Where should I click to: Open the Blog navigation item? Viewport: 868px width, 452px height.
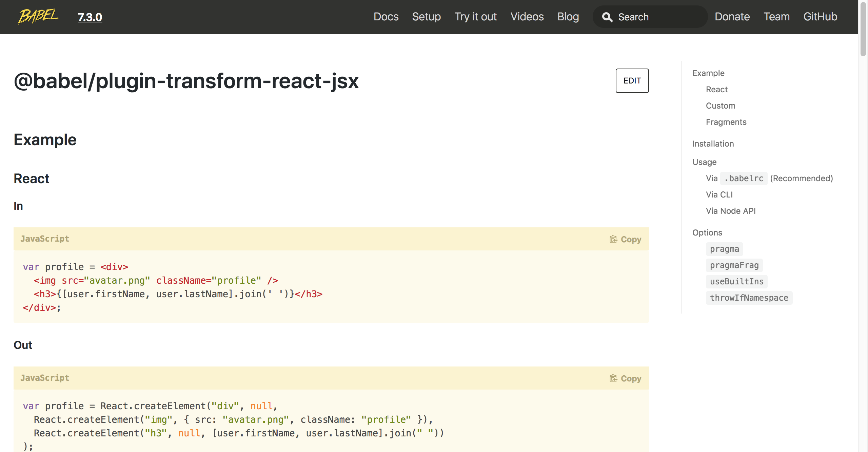pos(568,17)
